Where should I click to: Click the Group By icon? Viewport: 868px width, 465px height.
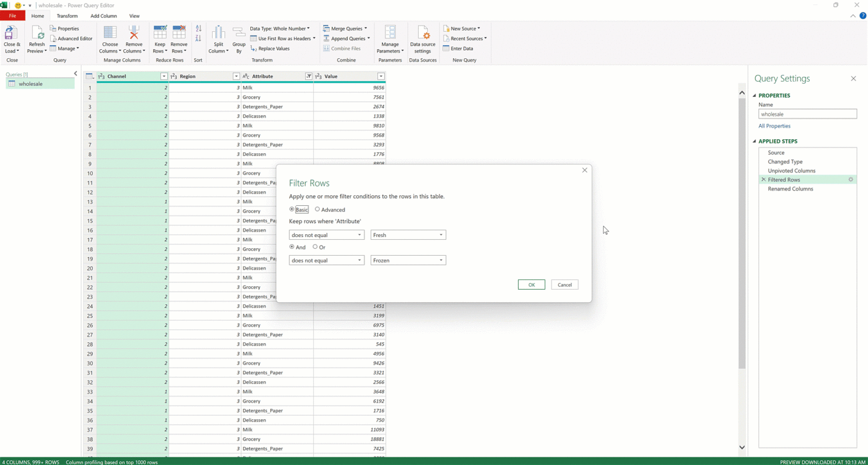point(239,33)
